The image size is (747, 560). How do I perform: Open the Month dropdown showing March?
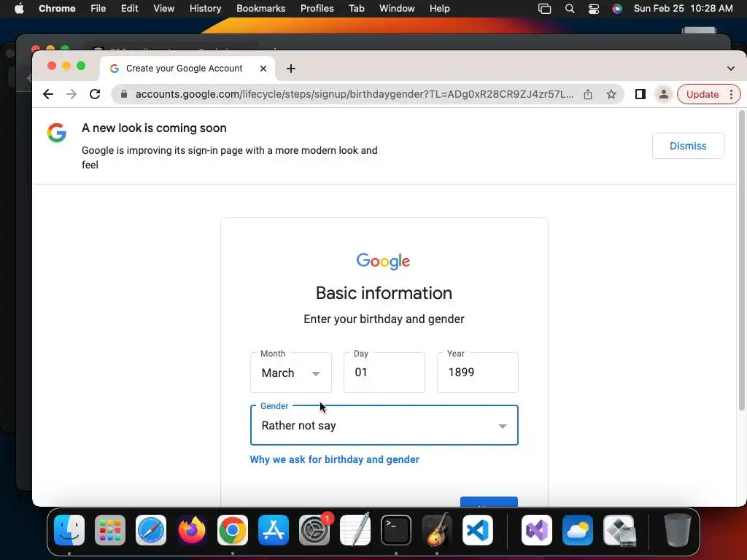click(290, 373)
